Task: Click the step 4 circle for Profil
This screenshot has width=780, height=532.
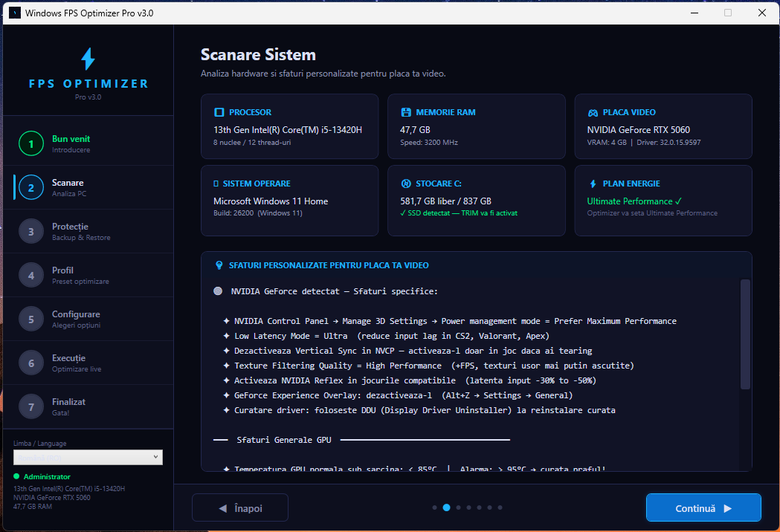Action: coord(30,276)
